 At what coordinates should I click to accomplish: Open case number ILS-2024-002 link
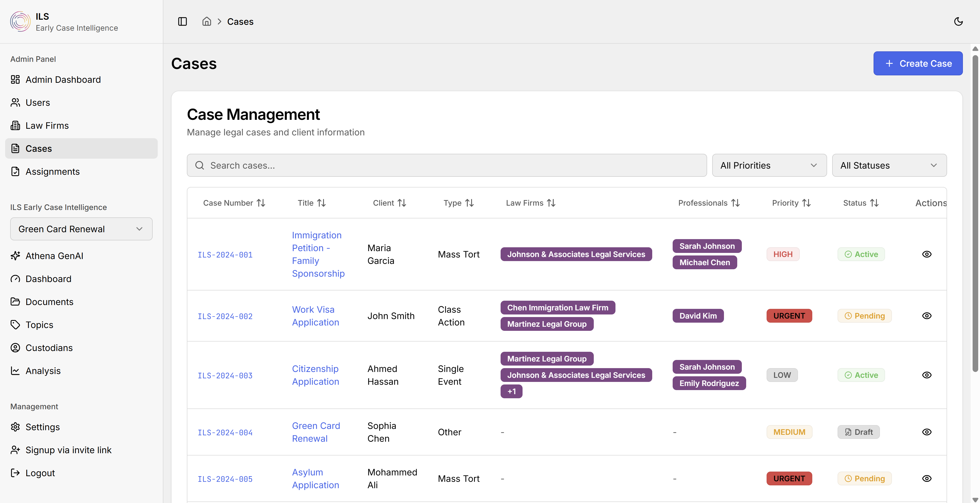click(x=225, y=317)
